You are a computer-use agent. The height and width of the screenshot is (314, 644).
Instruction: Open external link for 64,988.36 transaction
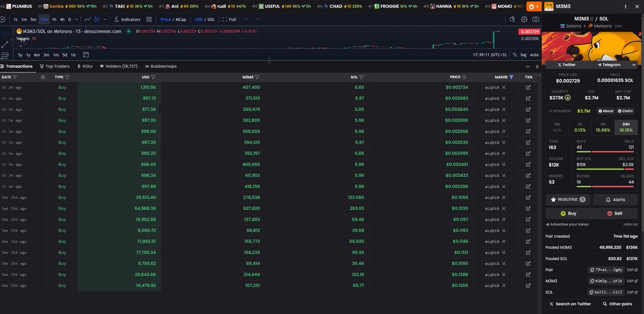(x=528, y=208)
